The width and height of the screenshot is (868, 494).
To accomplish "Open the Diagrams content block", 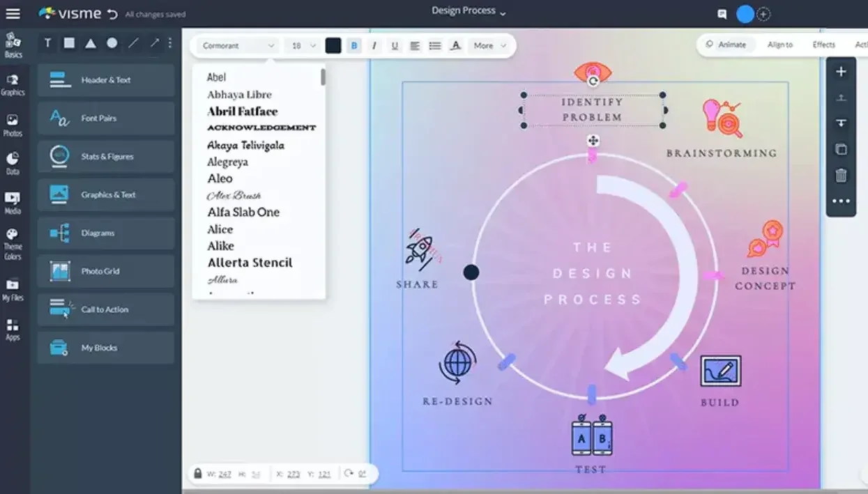I will coord(106,233).
